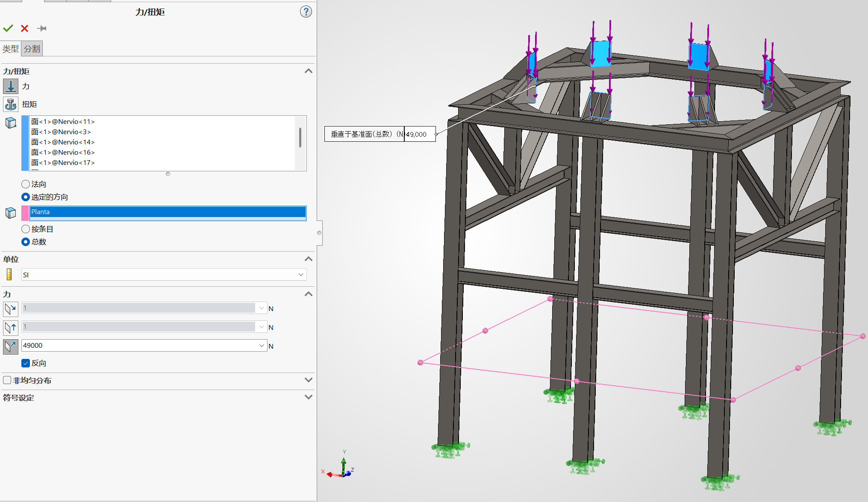868x502 pixels.
Task: Click the panel collapse handle on the divider
Action: pos(319,233)
